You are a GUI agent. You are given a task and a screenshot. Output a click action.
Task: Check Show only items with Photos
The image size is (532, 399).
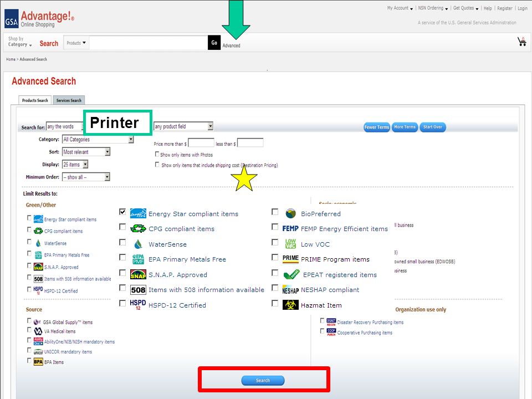coord(157,154)
